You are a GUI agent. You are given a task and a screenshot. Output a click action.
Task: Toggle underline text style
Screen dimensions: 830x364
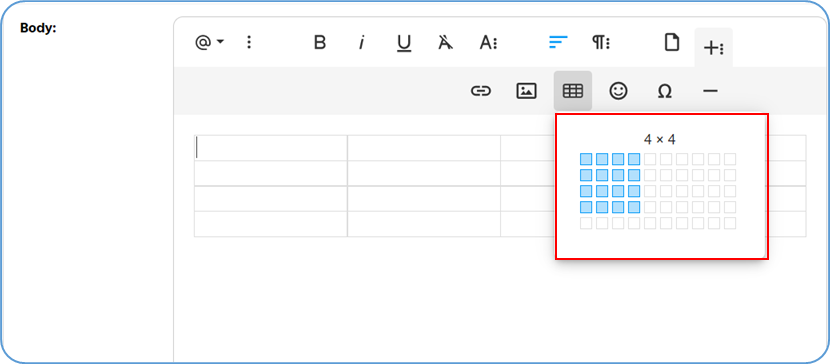[x=404, y=42]
